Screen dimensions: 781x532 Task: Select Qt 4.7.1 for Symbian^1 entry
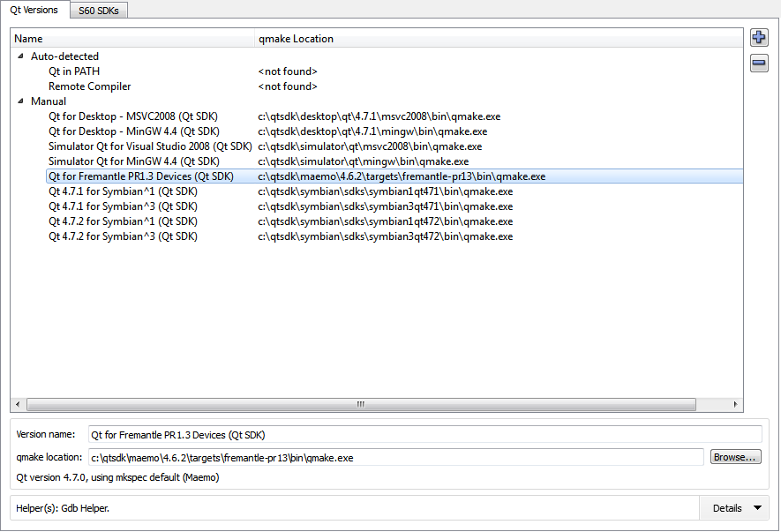[123, 191]
